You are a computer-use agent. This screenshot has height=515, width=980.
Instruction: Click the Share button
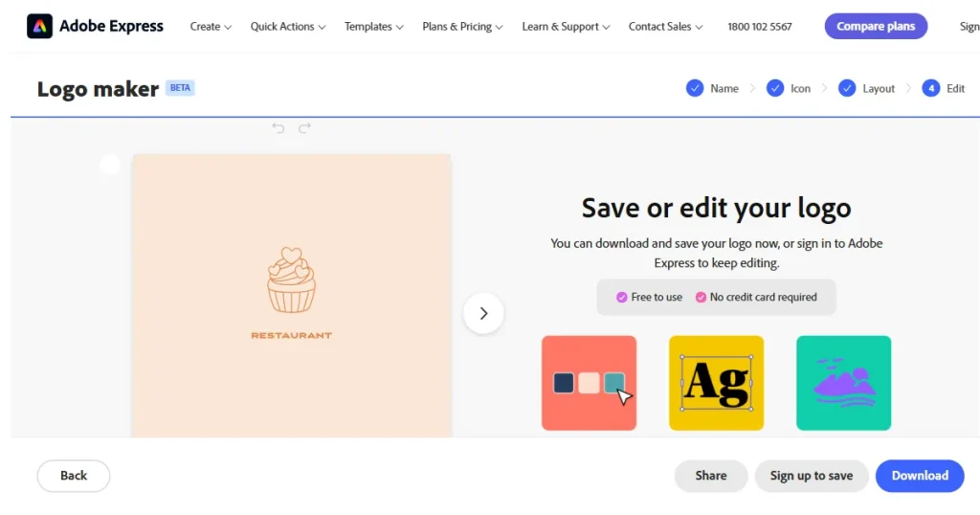click(x=711, y=476)
